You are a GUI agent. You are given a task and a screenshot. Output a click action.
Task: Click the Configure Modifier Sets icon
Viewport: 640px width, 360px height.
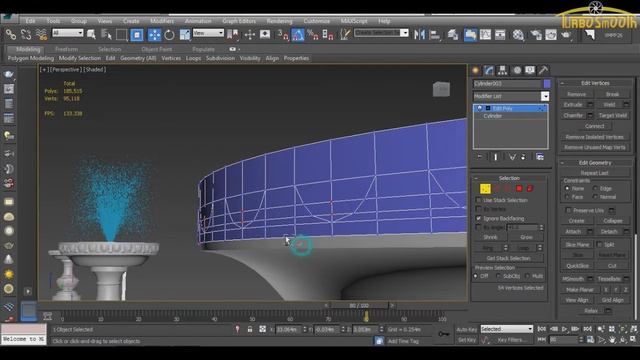[x=540, y=157]
